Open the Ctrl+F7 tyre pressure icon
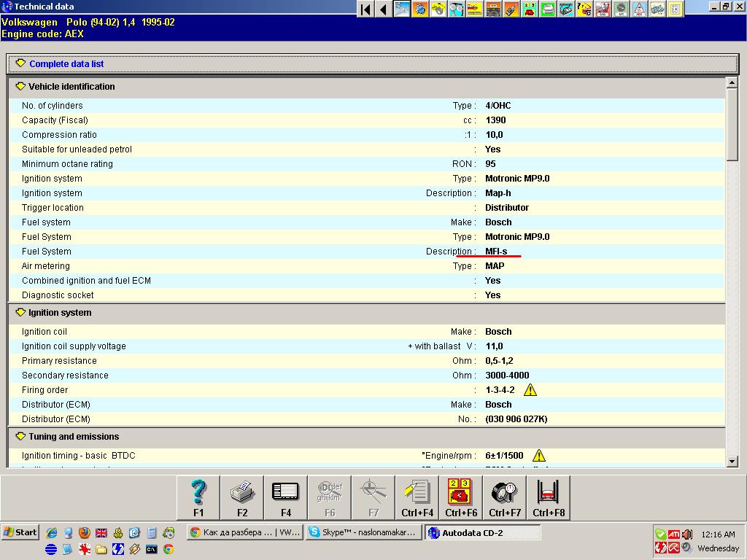Image resolution: width=747 pixels, height=560 pixels. (x=505, y=497)
